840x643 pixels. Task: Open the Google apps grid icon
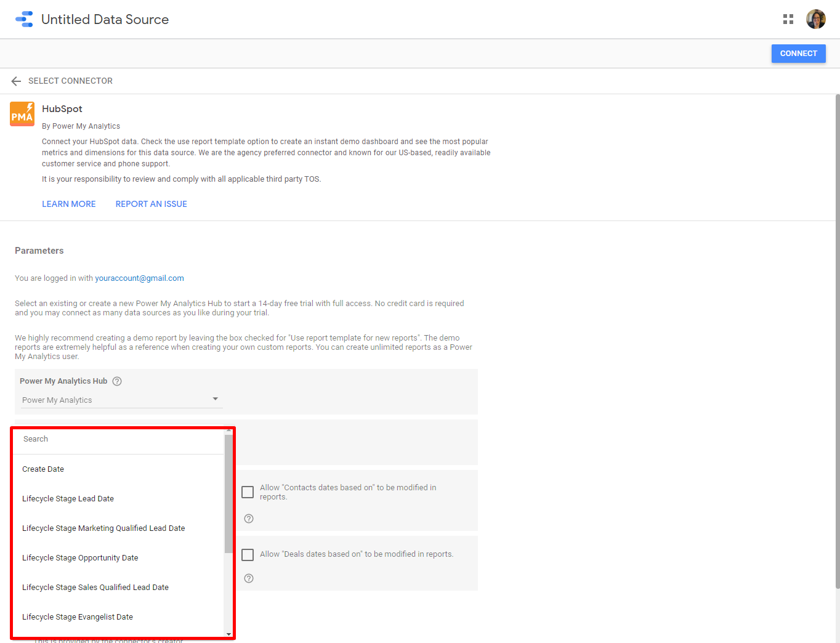[788, 19]
